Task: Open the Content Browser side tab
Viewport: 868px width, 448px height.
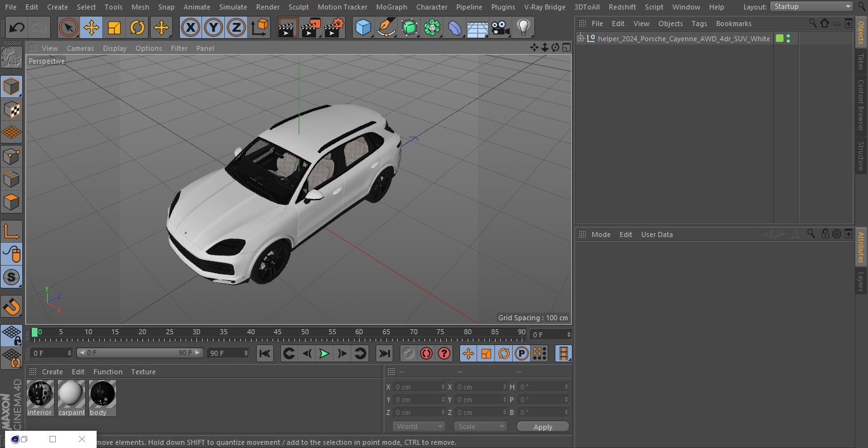Action: (861, 105)
